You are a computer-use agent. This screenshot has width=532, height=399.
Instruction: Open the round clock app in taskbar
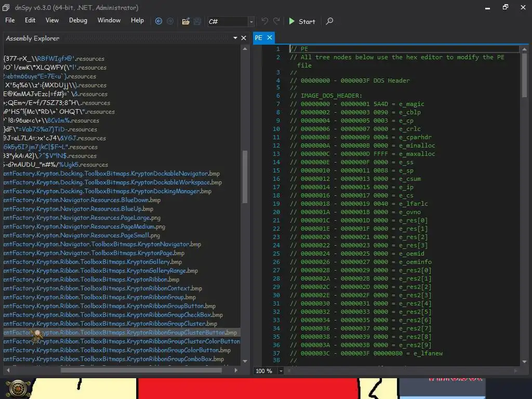(x=18, y=389)
